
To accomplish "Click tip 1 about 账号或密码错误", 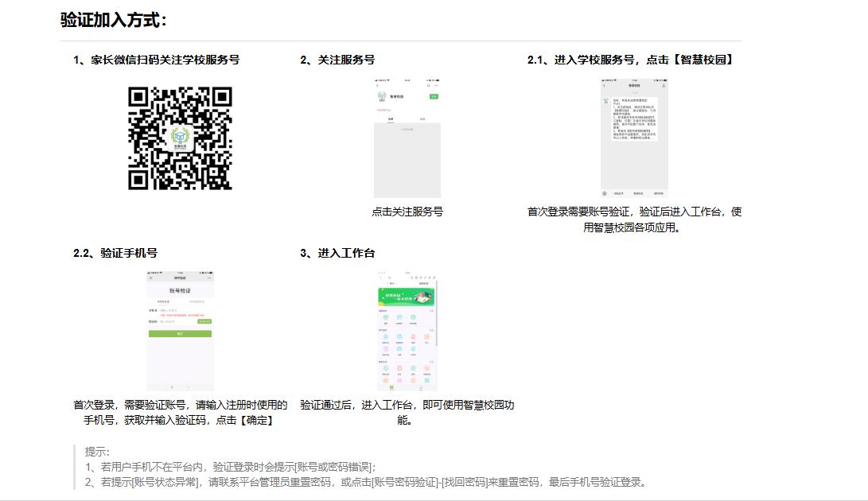I will pyautogui.click(x=230, y=467).
